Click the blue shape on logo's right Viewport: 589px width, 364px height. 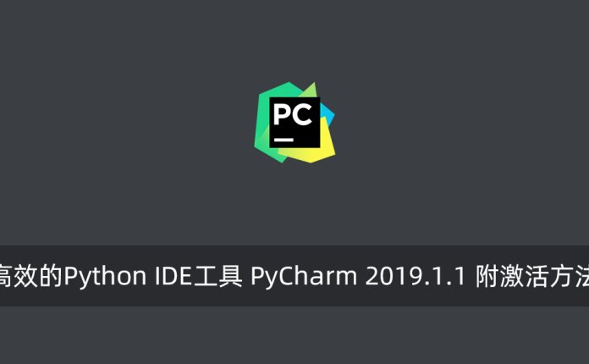point(327,115)
